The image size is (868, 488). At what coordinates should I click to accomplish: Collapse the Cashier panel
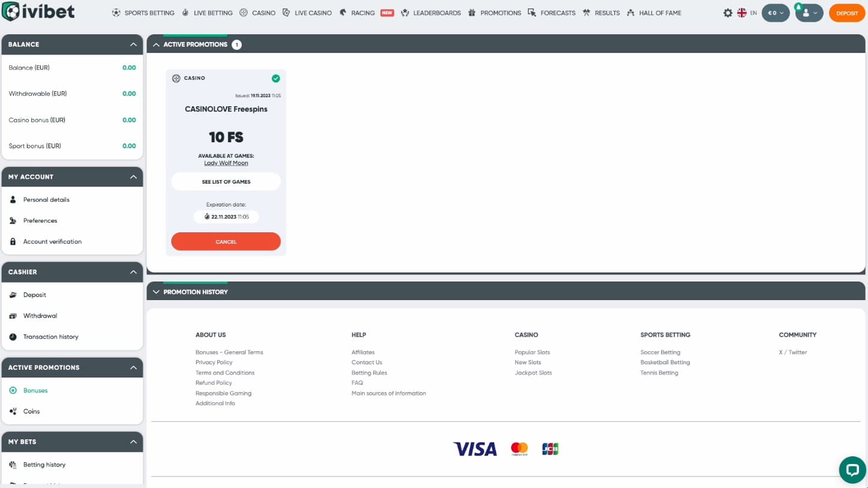133,272
